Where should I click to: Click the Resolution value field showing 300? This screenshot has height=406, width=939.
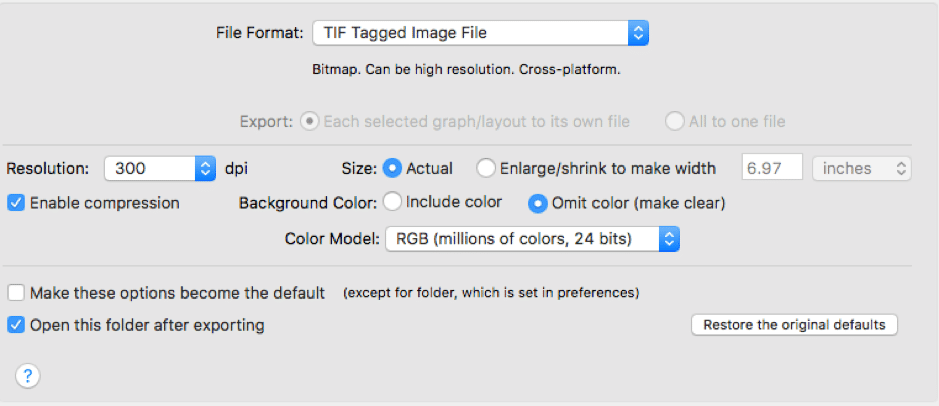tap(150, 168)
